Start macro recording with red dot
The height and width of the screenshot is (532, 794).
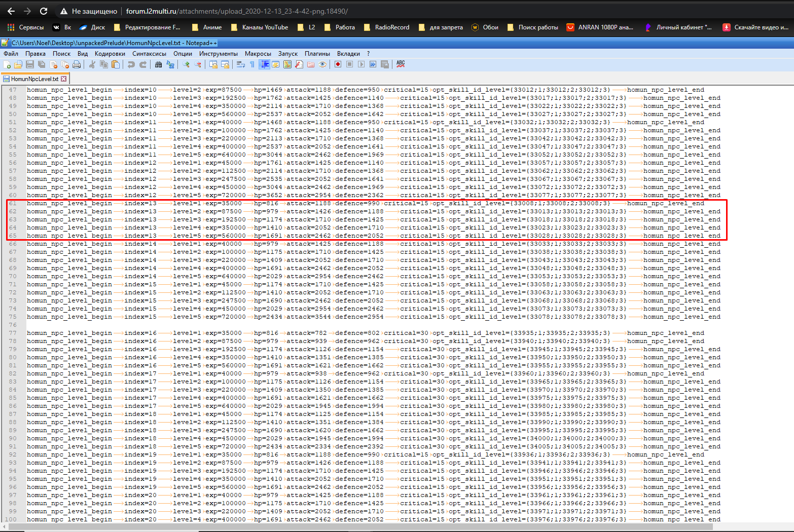pos(338,64)
